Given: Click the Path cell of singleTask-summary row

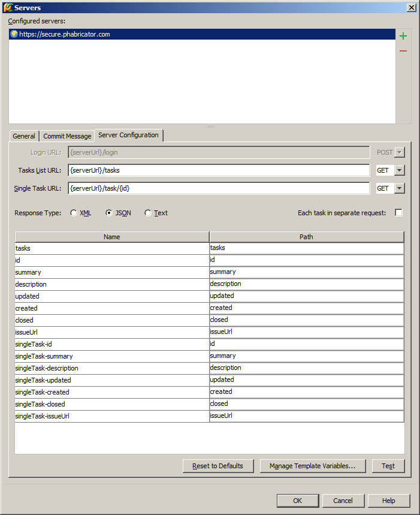Looking at the screenshot, I should coord(307,356).
